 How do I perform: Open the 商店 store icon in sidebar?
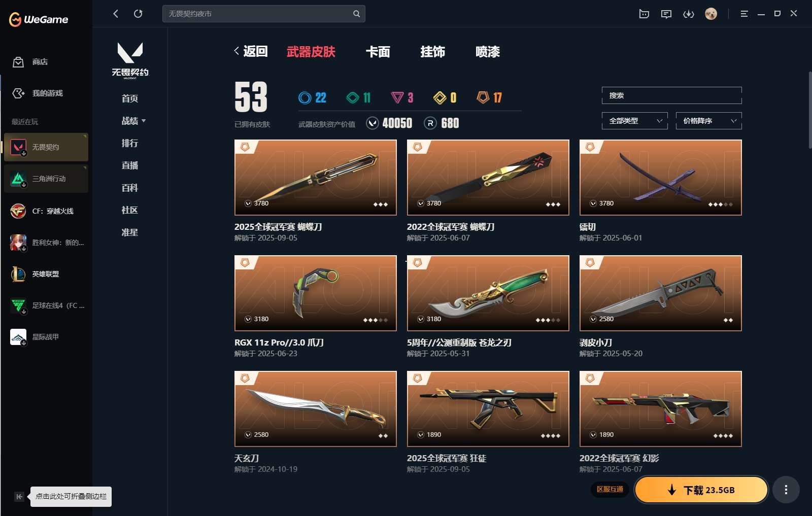pos(18,62)
